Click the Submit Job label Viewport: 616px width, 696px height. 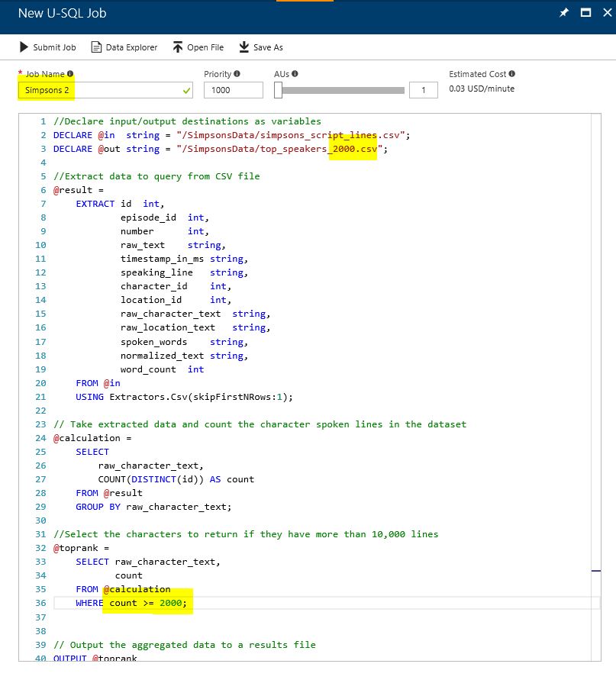click(54, 47)
